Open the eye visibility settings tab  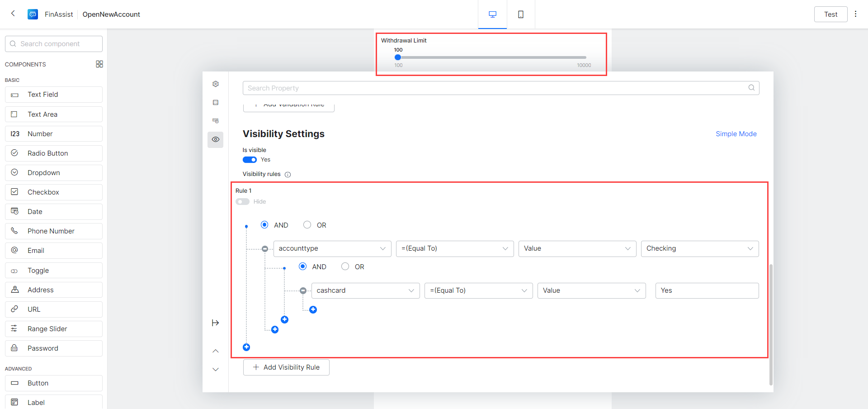pyautogui.click(x=216, y=139)
